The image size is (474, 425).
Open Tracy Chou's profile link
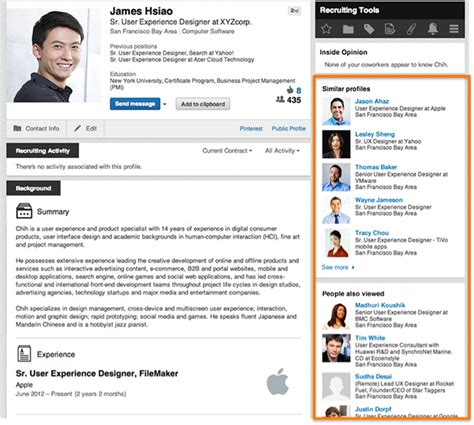[372, 233]
